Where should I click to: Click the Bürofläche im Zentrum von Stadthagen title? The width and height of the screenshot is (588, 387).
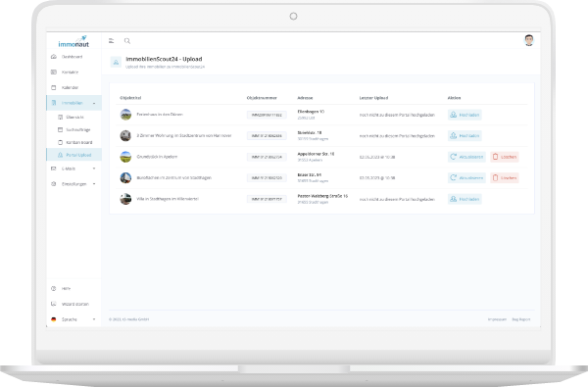174,177
